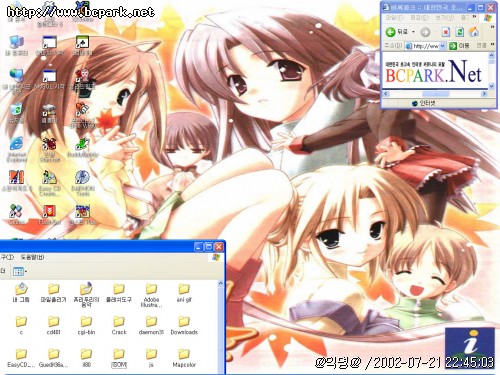Open the Internet Explorer desktop shortcut

click(x=16, y=149)
